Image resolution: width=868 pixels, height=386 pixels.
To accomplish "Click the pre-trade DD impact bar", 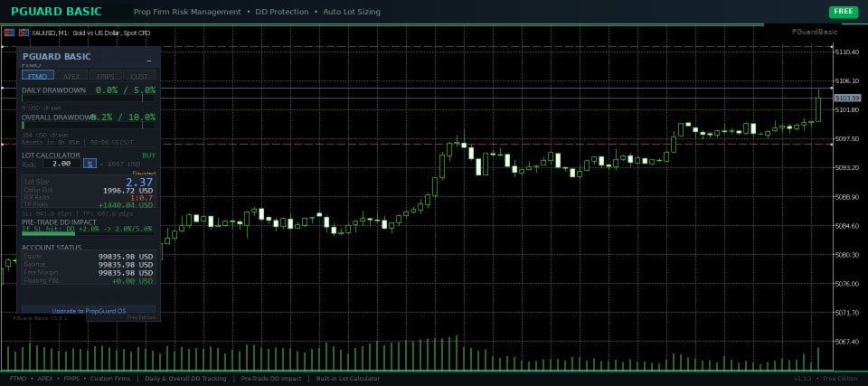I will point(89,234).
